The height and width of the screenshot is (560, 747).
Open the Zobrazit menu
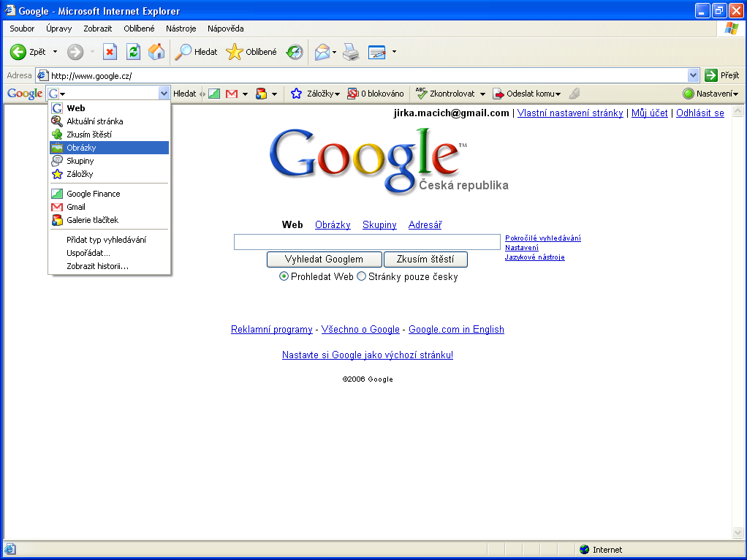pos(98,29)
